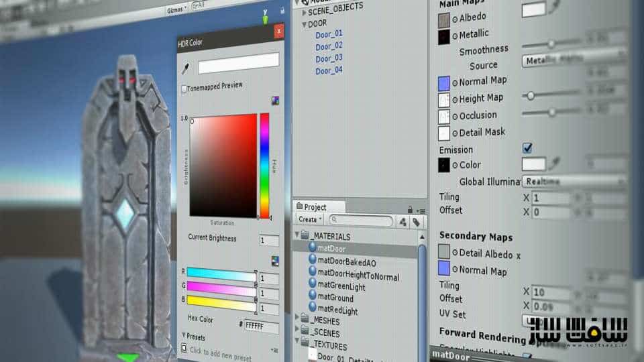Expand the _SCENES folder
This screenshot has height=362, width=644.
tap(297, 328)
